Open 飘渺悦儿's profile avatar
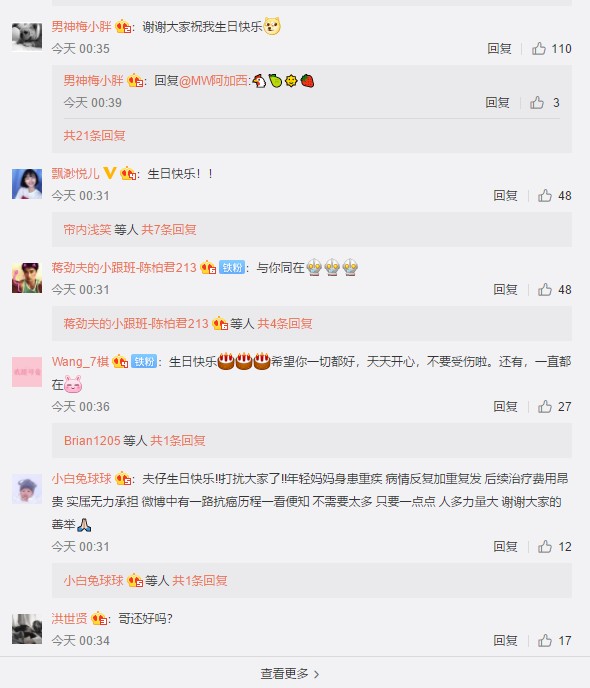The height and width of the screenshot is (688, 590). click(27, 184)
